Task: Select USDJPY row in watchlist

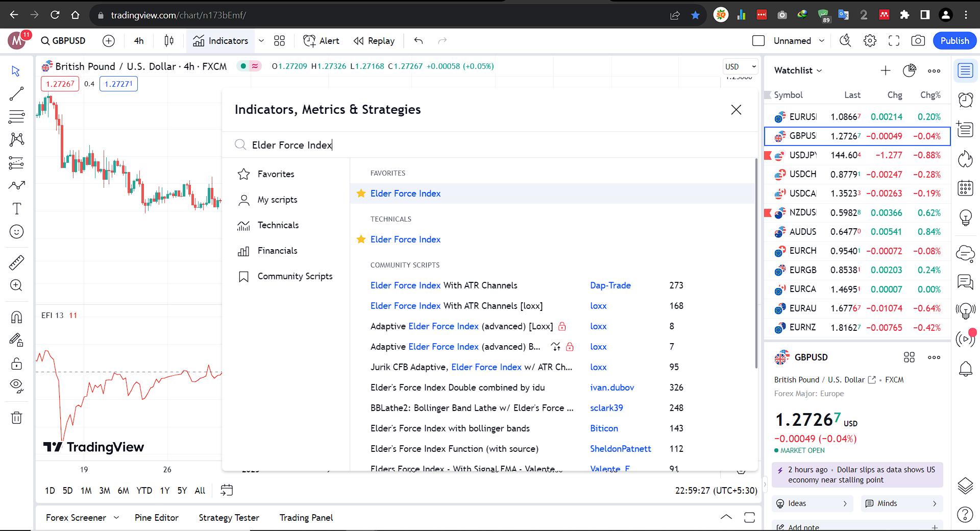Action: tap(857, 155)
